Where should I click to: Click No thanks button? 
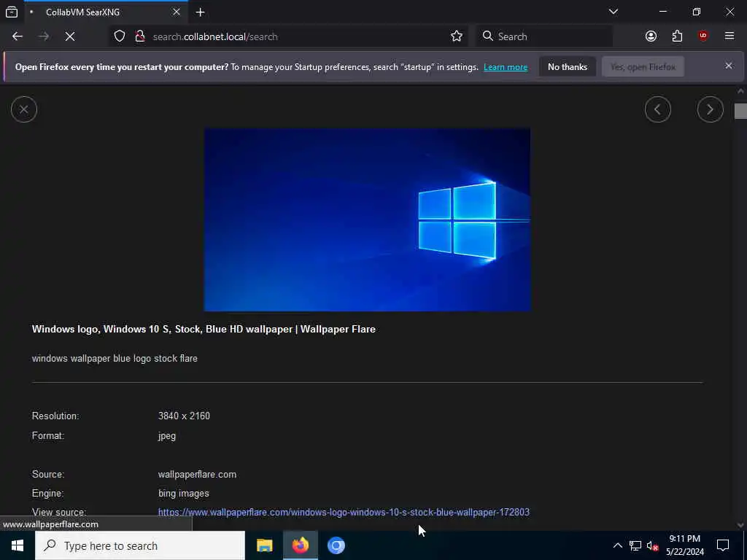(x=568, y=67)
